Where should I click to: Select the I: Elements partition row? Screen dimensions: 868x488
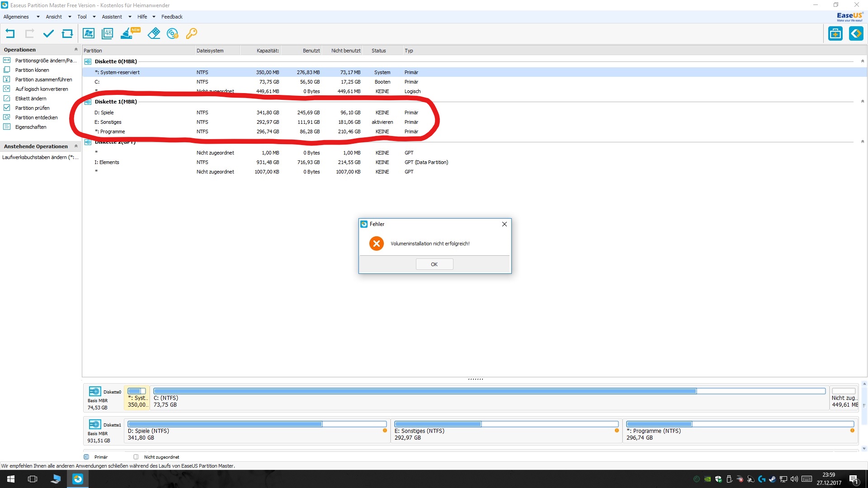pyautogui.click(x=107, y=162)
